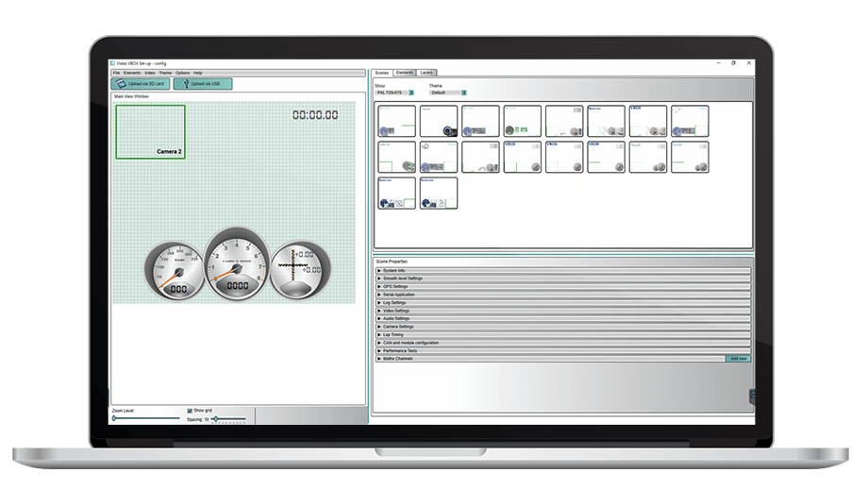The height and width of the screenshot is (490, 868).
Task: Open the Theme menu in menu bar
Action: (x=165, y=73)
